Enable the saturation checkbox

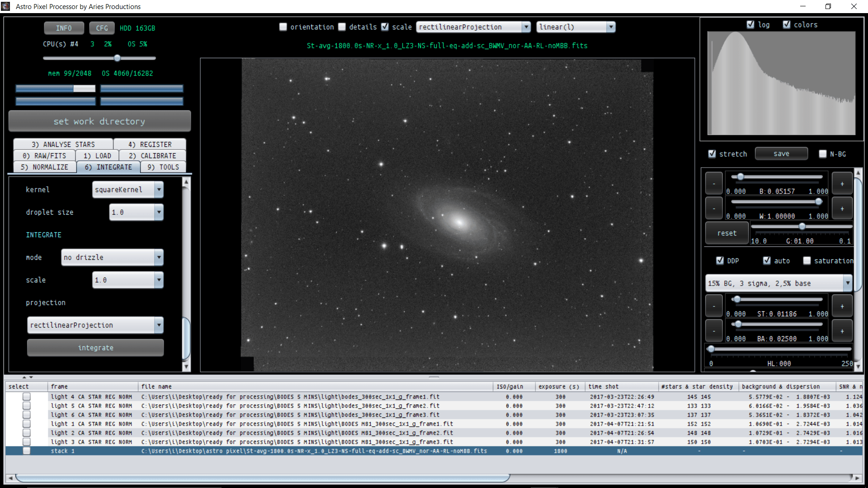pos(807,261)
